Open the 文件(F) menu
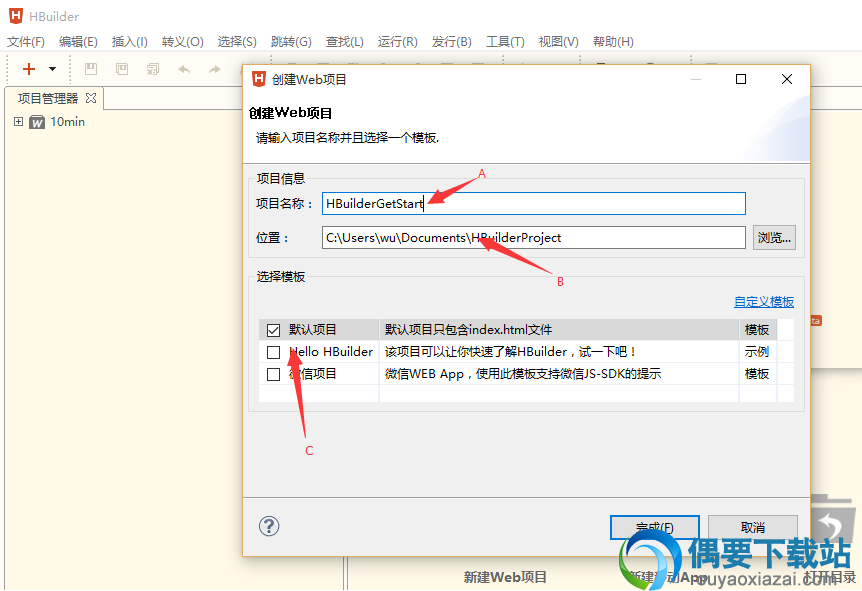The height and width of the screenshot is (591, 862). (25, 42)
